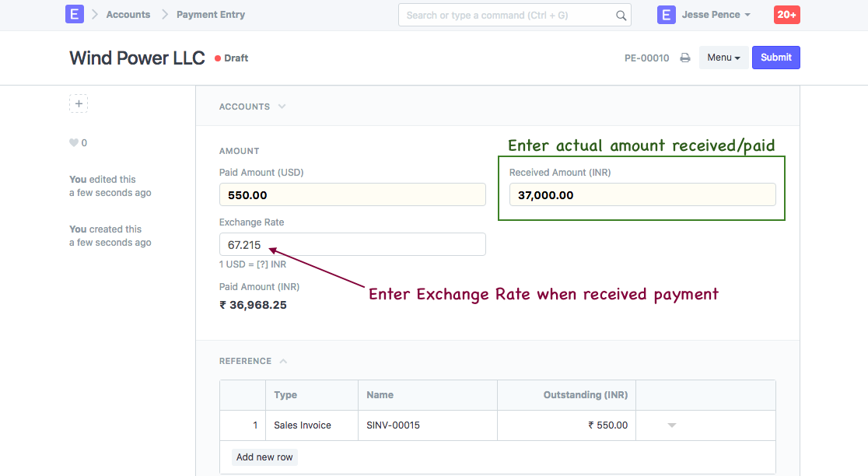Click the ERPNext home logo icon
The height and width of the screenshot is (476, 868).
pos(75,15)
